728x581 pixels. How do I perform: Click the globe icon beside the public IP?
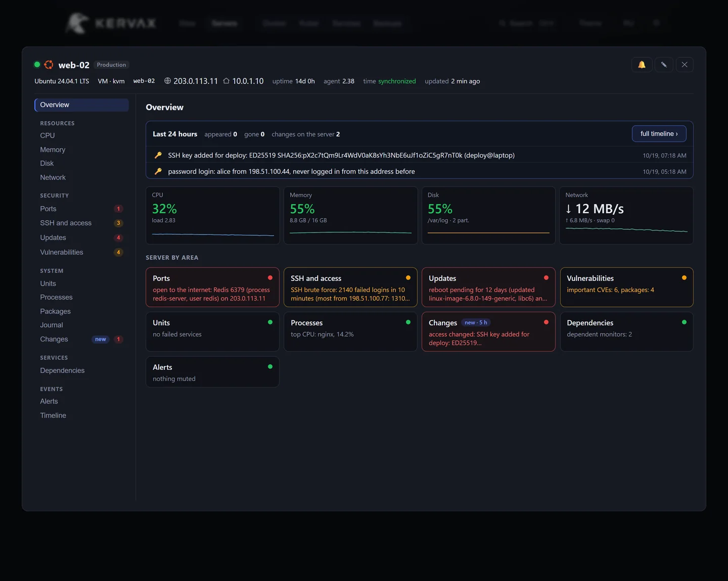[x=167, y=81]
